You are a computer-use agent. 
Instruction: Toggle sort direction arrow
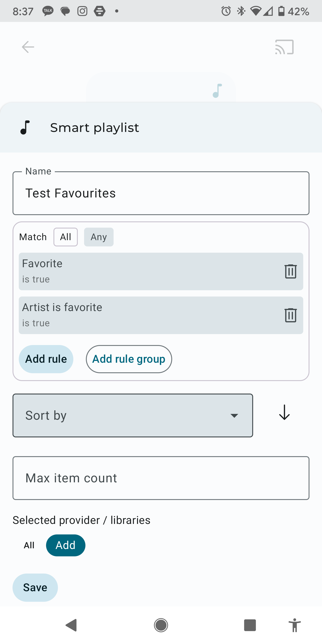tap(284, 412)
